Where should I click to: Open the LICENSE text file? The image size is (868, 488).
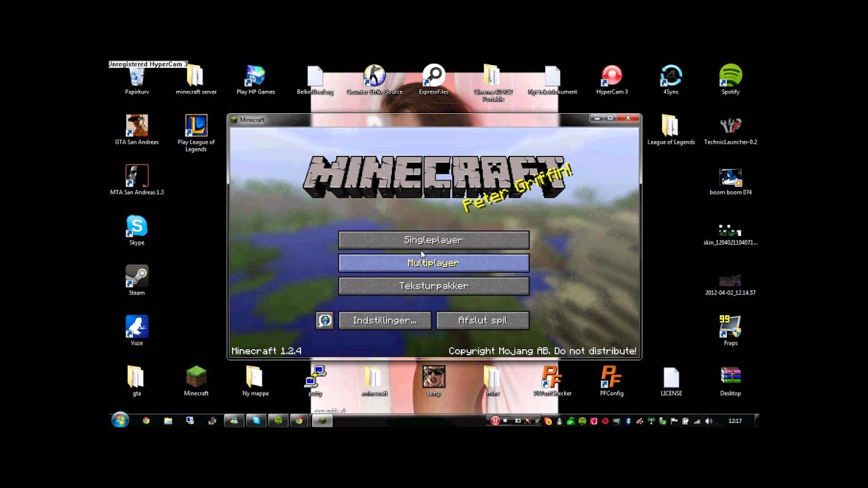pyautogui.click(x=671, y=381)
